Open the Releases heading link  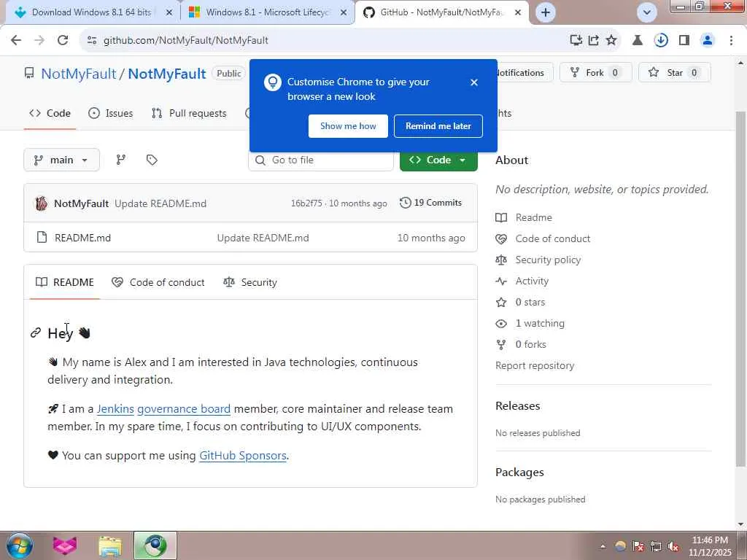(x=518, y=405)
